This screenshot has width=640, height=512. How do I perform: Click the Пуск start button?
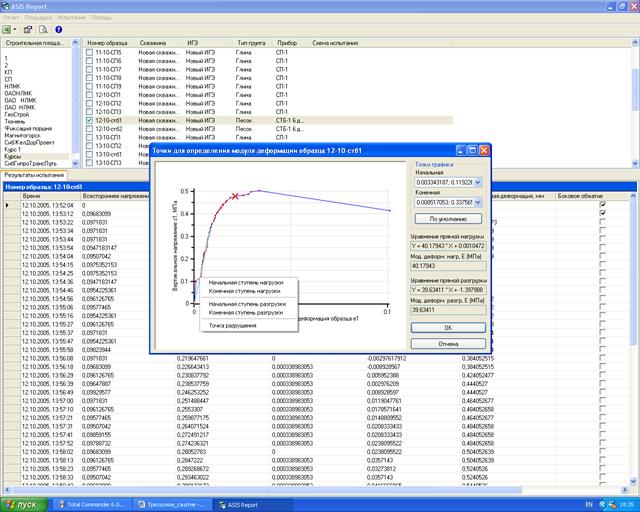[x=24, y=504]
